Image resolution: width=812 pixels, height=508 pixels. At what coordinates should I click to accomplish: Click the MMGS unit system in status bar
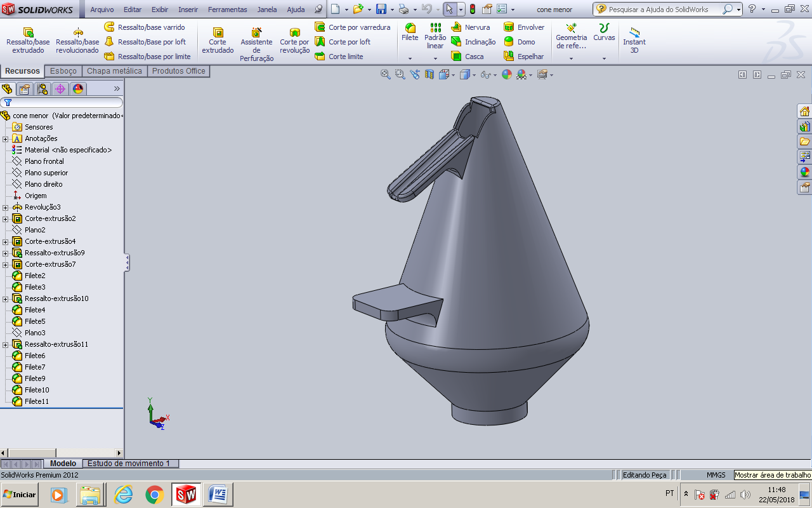(x=716, y=475)
